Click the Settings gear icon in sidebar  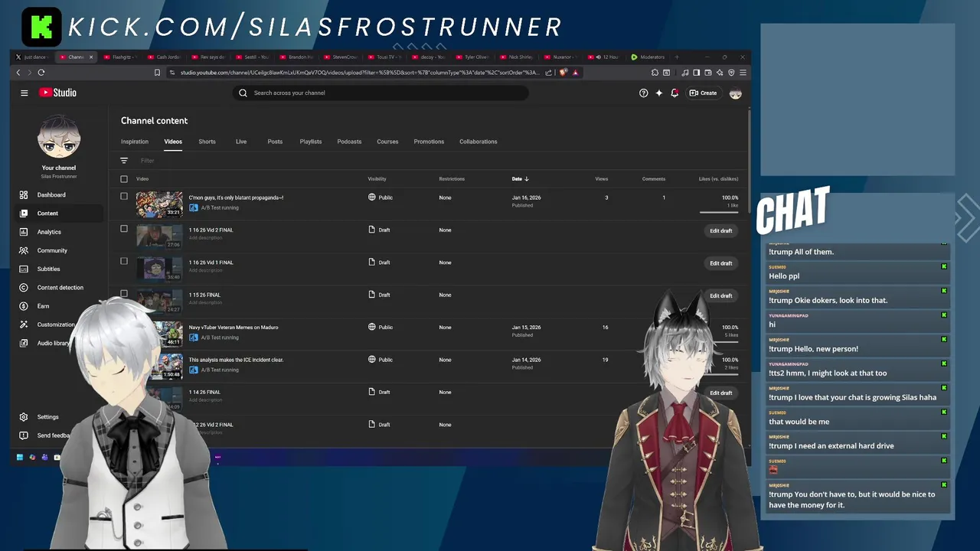(x=24, y=417)
